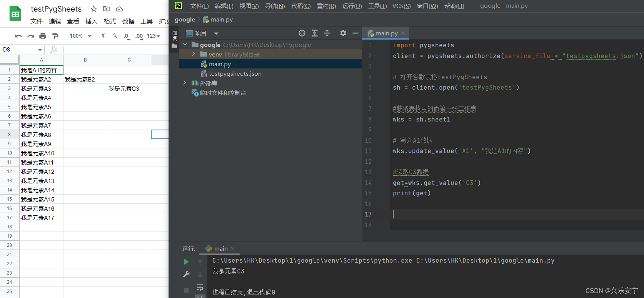Select column B header
Image resolution: width=644 pixels, height=298 pixels.
[x=85, y=60]
